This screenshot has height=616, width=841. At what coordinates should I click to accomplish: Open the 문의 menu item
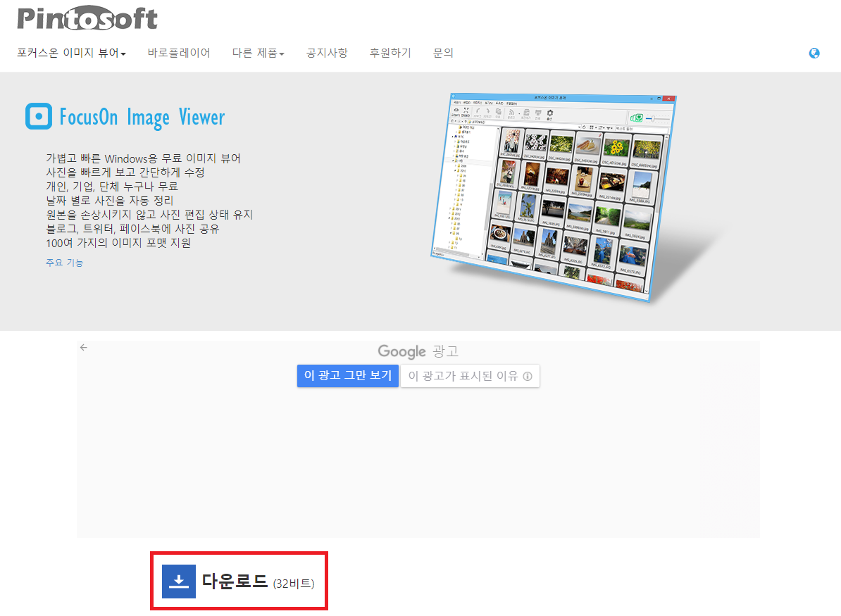[443, 53]
